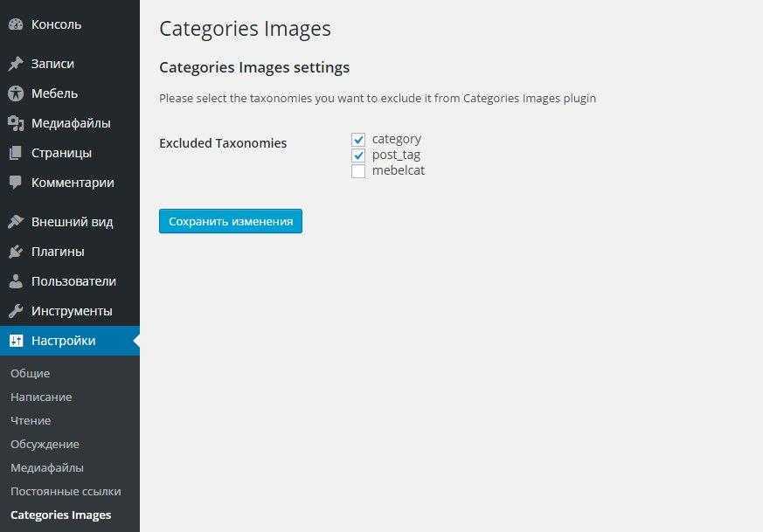
Task: Click the Комментарии speech bubble icon
Action: [16, 183]
